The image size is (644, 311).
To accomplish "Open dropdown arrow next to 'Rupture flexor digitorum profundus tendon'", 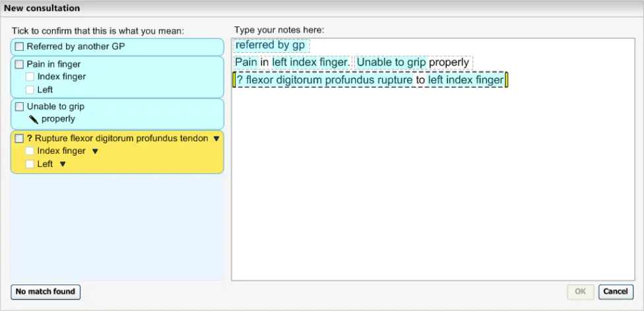I will (216, 139).
